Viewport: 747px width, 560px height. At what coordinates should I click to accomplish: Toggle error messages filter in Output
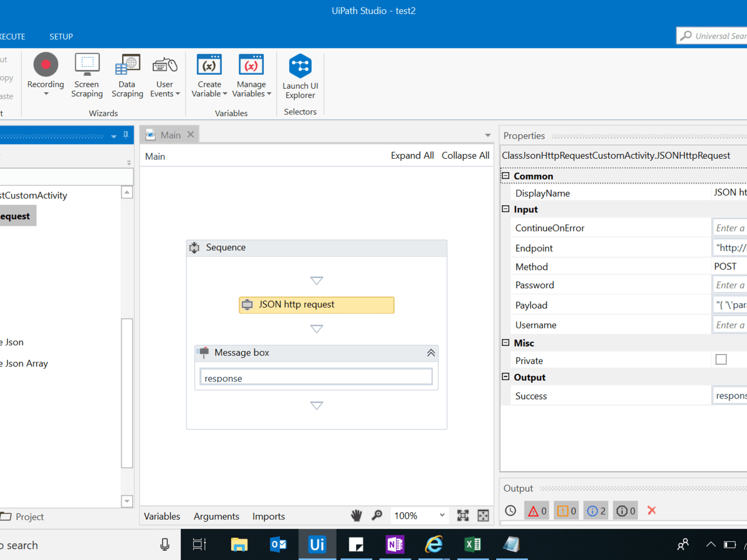[537, 511]
